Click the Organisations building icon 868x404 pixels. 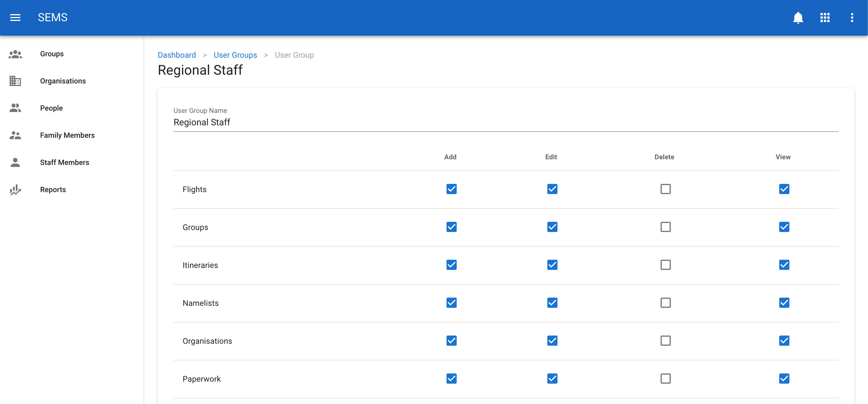(15, 81)
